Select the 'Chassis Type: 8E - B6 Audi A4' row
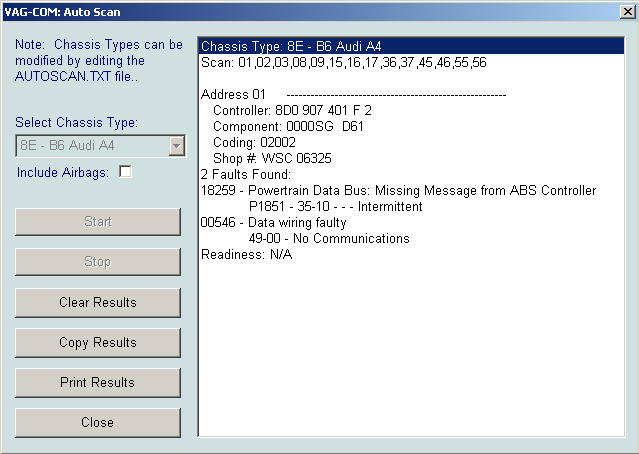 tap(412, 46)
